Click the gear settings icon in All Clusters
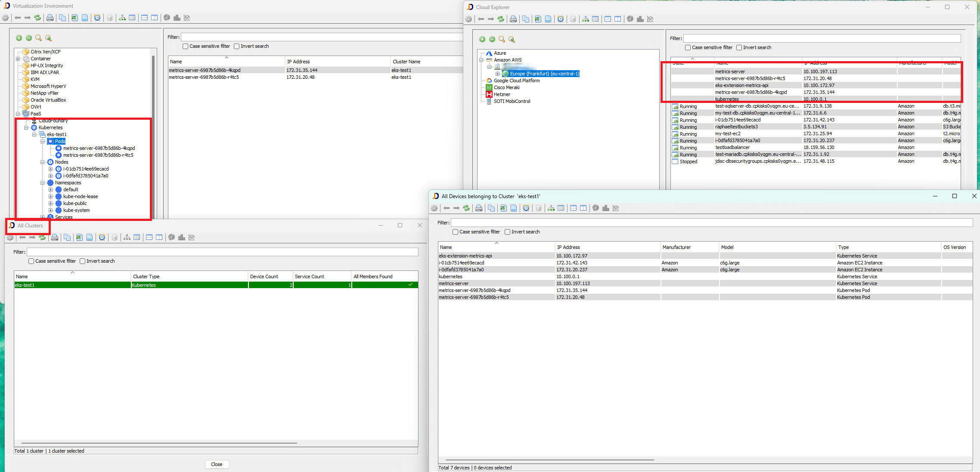 point(10,237)
